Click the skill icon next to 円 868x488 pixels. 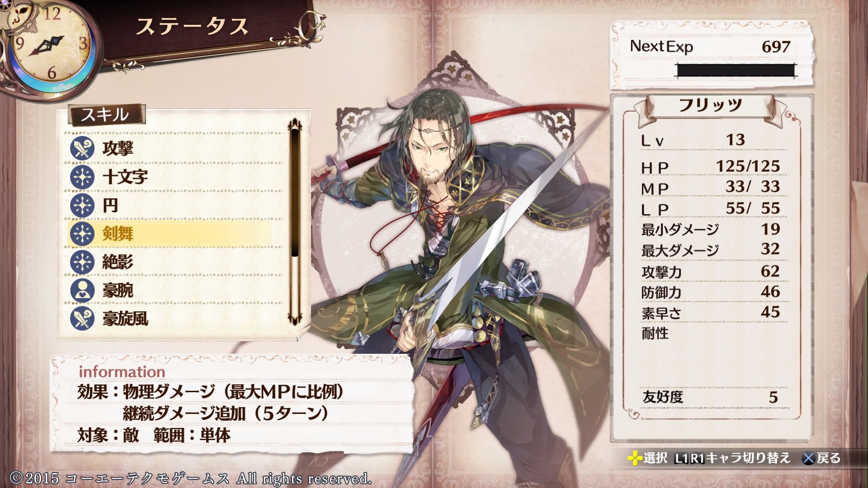(x=82, y=205)
